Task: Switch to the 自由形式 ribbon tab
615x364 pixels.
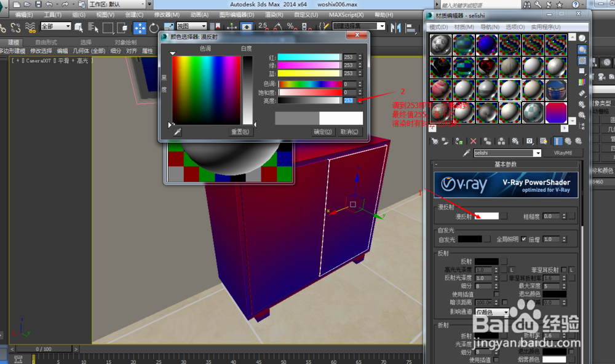Action: (x=46, y=42)
